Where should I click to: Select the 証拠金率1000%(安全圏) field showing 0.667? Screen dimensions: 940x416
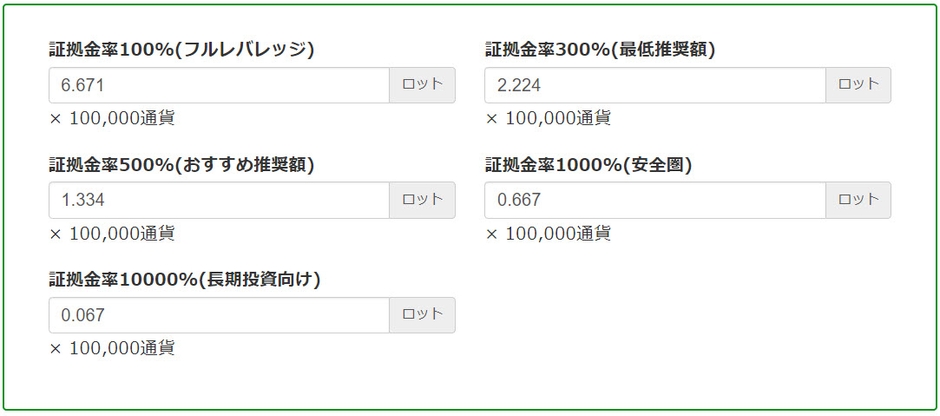click(655, 200)
